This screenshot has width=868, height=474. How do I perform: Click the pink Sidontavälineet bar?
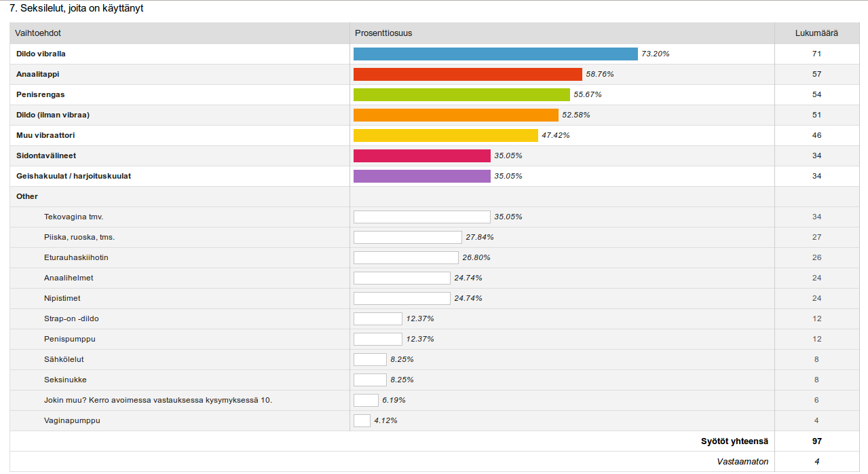[x=421, y=156]
